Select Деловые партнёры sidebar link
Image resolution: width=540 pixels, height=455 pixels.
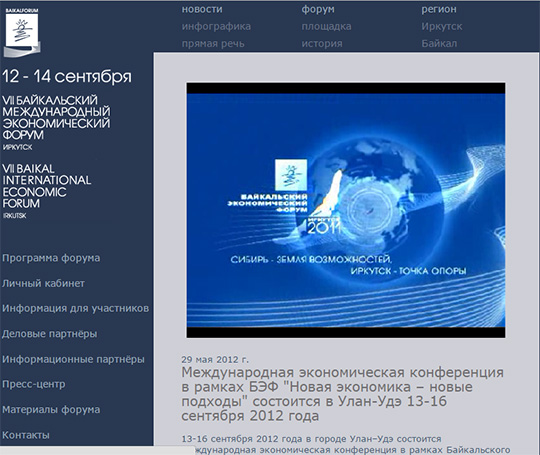pyautogui.click(x=49, y=334)
